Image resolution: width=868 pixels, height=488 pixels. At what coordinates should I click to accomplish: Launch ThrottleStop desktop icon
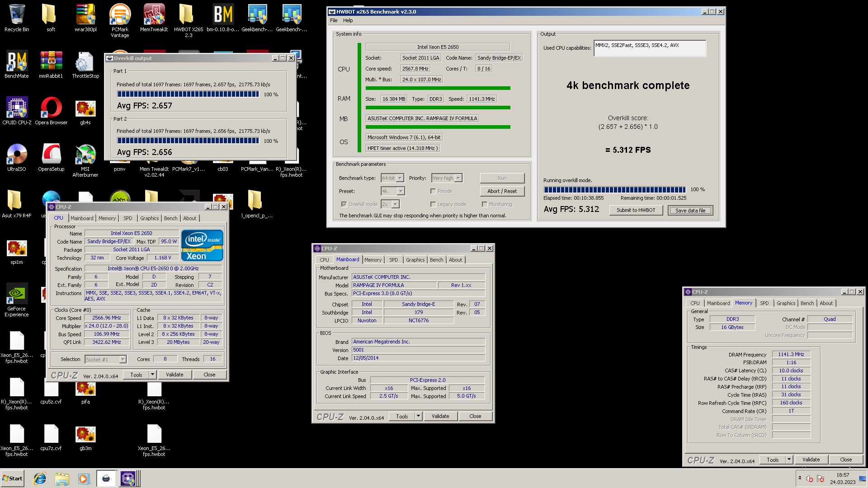(85, 65)
